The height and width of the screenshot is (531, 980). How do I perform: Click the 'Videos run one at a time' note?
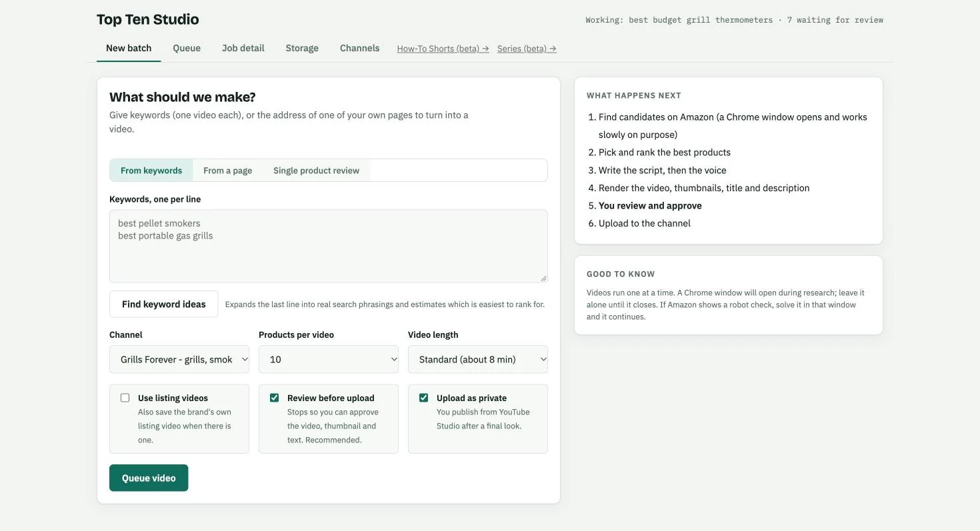pos(725,304)
